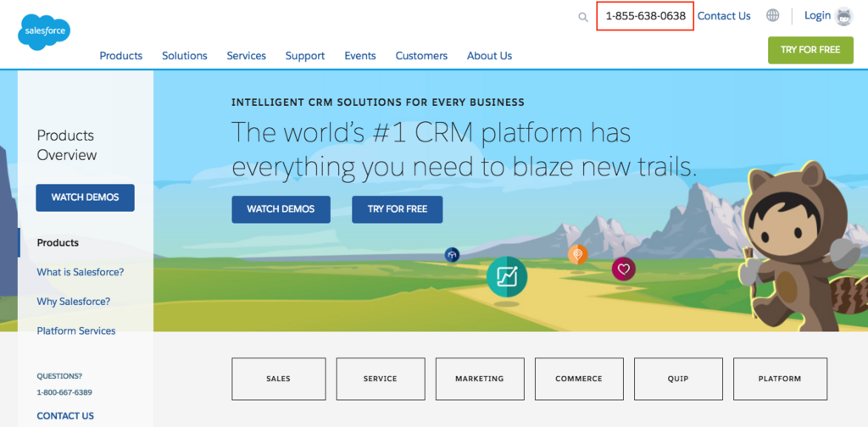
Task: Select the small dark blue trail icon
Action: 453,255
